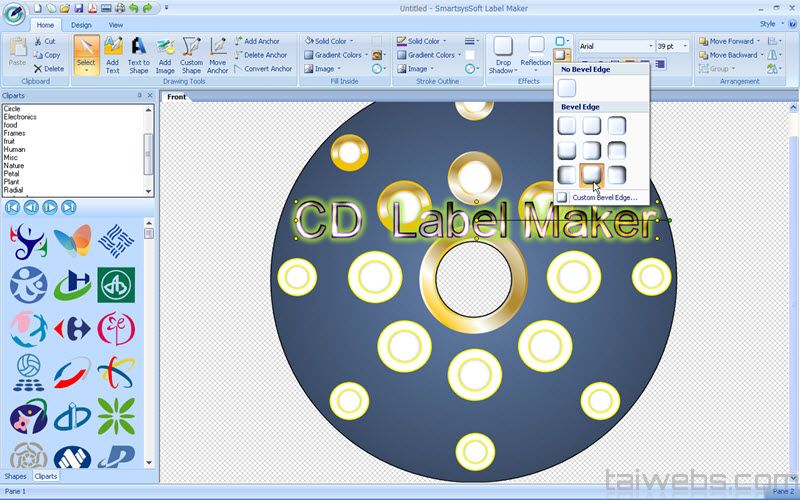Screen dimensions: 800x500
Task: Apply the Drop Shadow effect
Action: [x=503, y=54]
